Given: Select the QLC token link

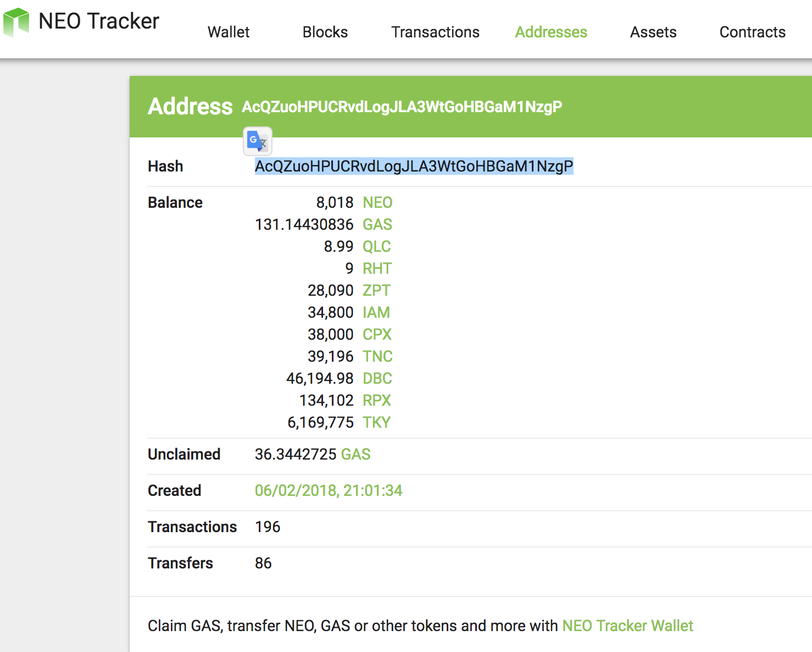Looking at the screenshot, I should pyautogui.click(x=377, y=246).
